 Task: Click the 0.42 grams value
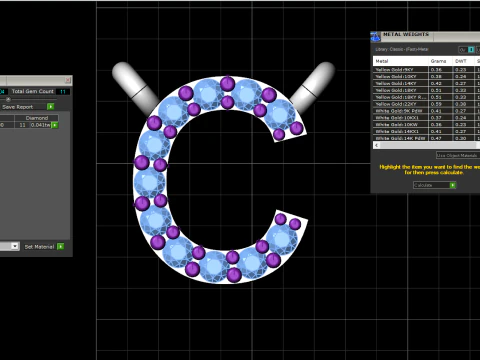pyautogui.click(x=436, y=83)
